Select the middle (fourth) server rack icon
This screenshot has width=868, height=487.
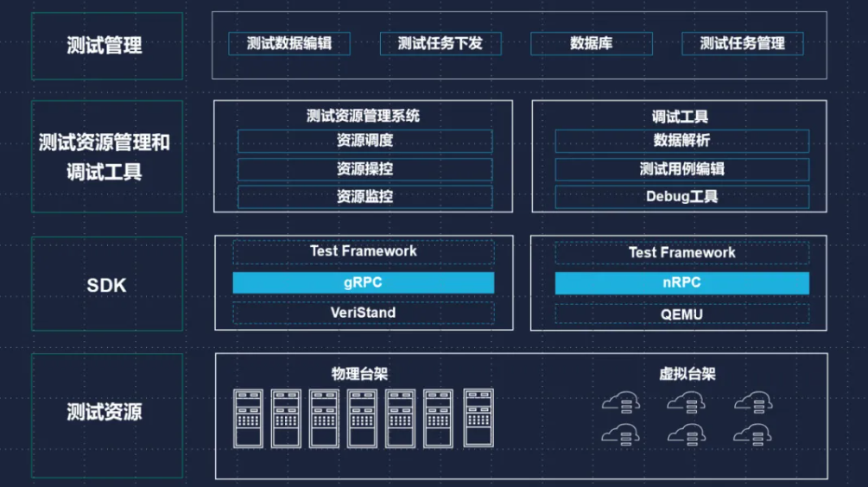tap(363, 418)
